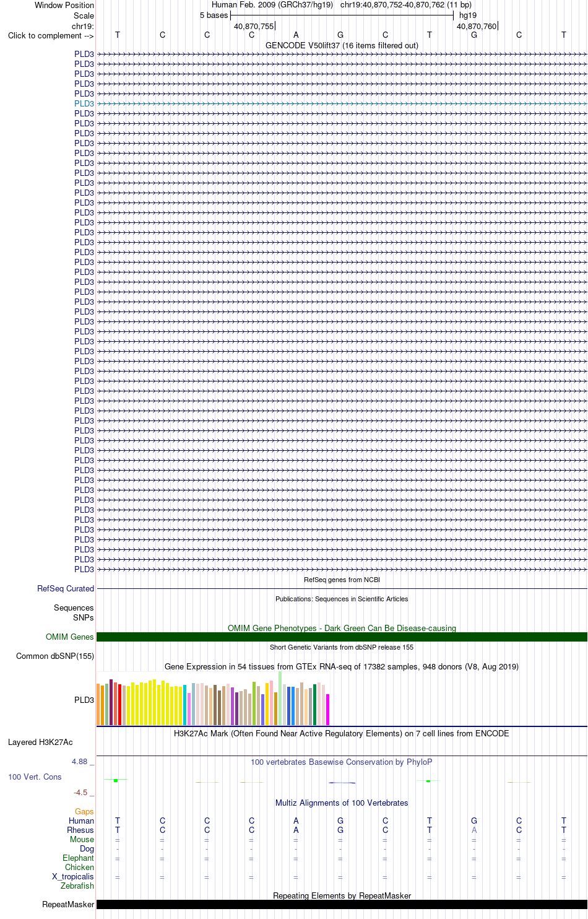Image resolution: width=588 pixels, height=919 pixels.
Task: Click the cyan bar in the GTEx chart
Action: tap(184, 705)
